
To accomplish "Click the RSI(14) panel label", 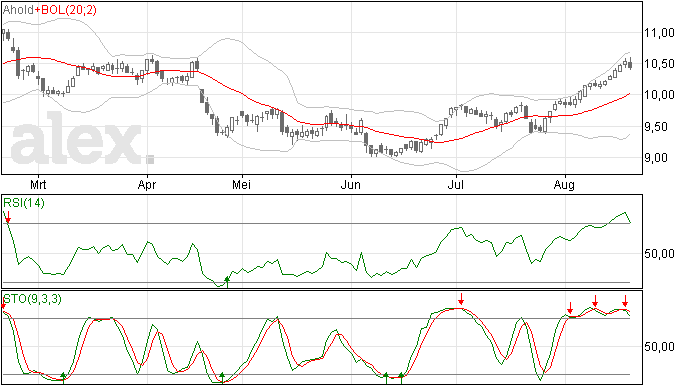I will pos(24,203).
